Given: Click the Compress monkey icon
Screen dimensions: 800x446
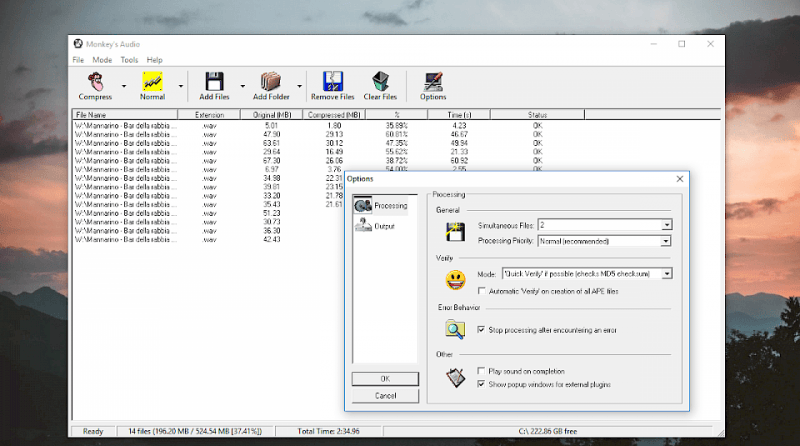Looking at the screenshot, I should (95, 82).
